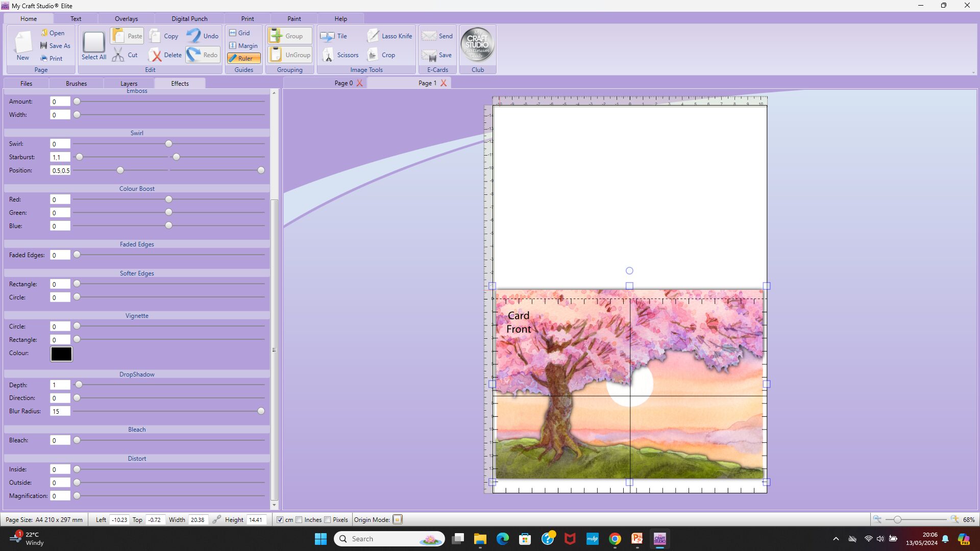The width and height of the screenshot is (980, 551).
Task: Send an E-Card
Action: [437, 36]
